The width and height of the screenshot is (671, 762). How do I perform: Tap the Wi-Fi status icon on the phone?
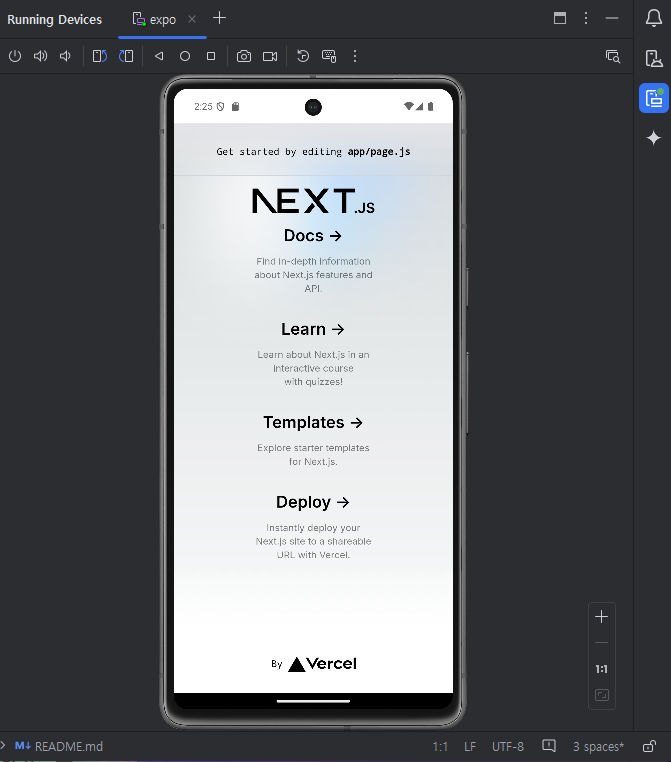pyautogui.click(x=409, y=106)
